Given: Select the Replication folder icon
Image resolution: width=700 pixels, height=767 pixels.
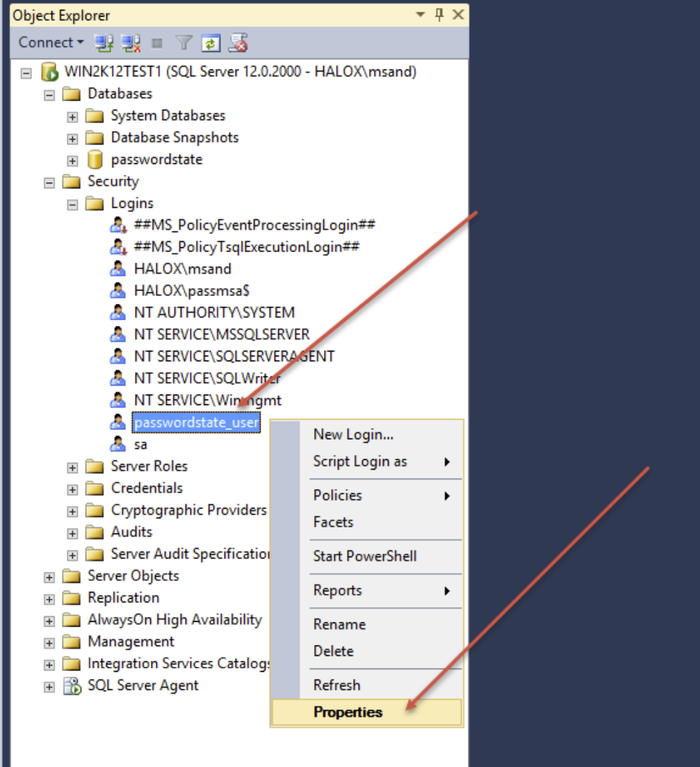Looking at the screenshot, I should click(x=72, y=597).
